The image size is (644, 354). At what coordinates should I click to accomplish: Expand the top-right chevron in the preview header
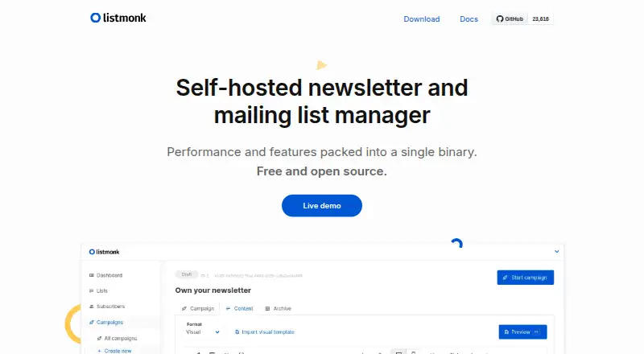click(x=556, y=251)
